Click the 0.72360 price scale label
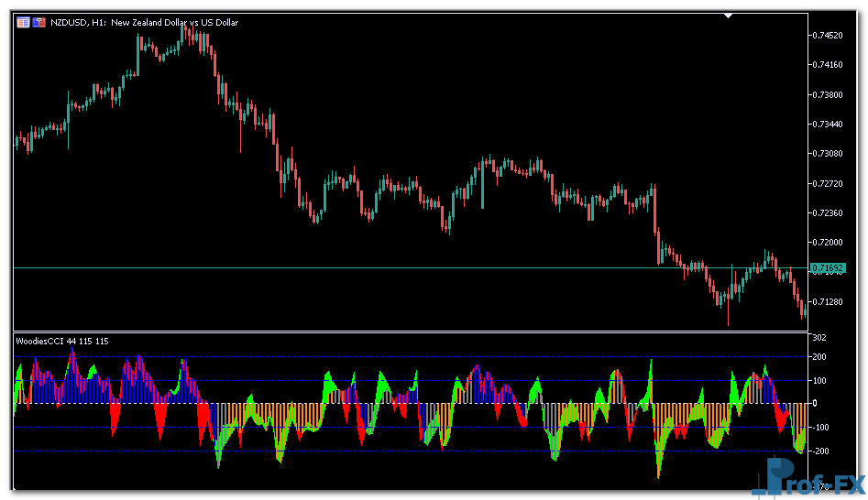This screenshot has width=868, height=500. [830, 212]
